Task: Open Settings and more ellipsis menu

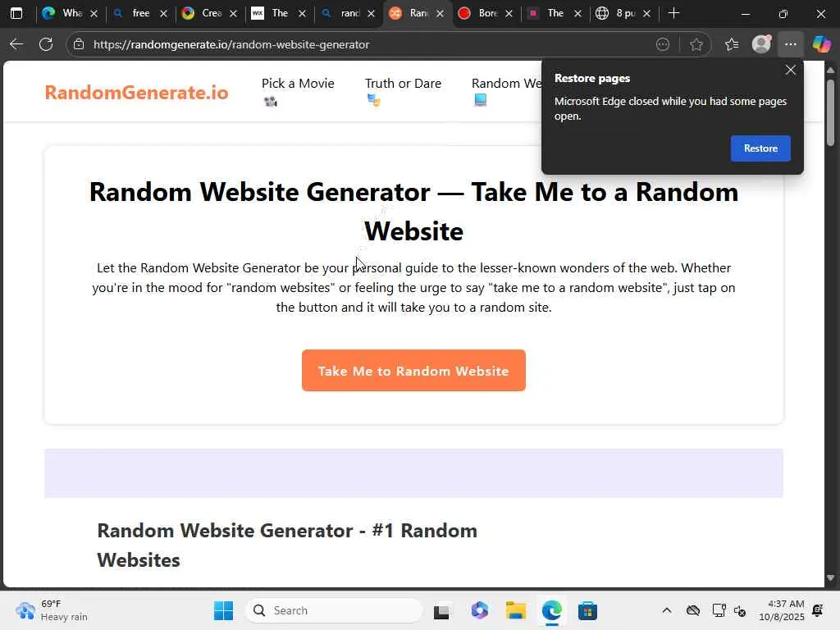Action: point(790,44)
